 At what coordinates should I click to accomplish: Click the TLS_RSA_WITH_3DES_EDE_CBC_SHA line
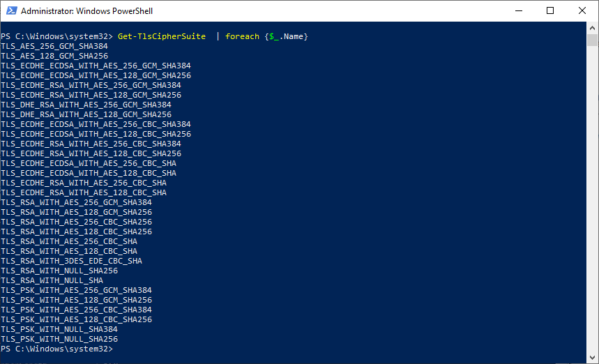(71, 261)
